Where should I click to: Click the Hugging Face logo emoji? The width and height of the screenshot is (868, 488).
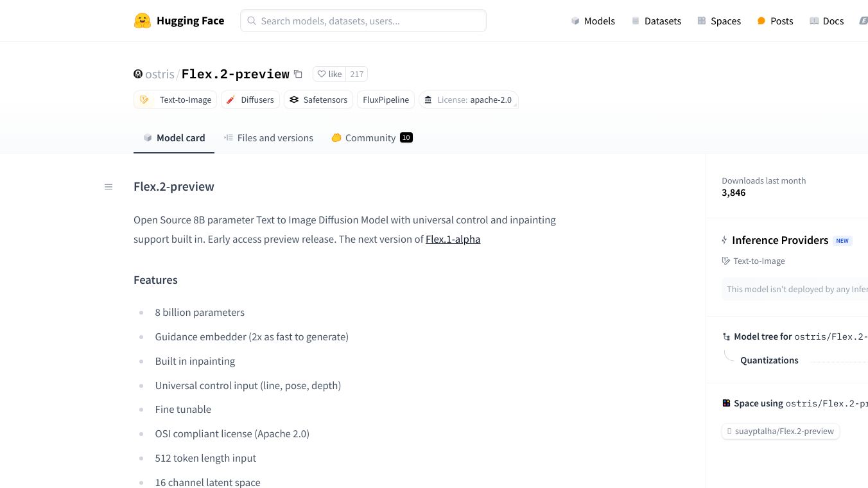(x=142, y=21)
